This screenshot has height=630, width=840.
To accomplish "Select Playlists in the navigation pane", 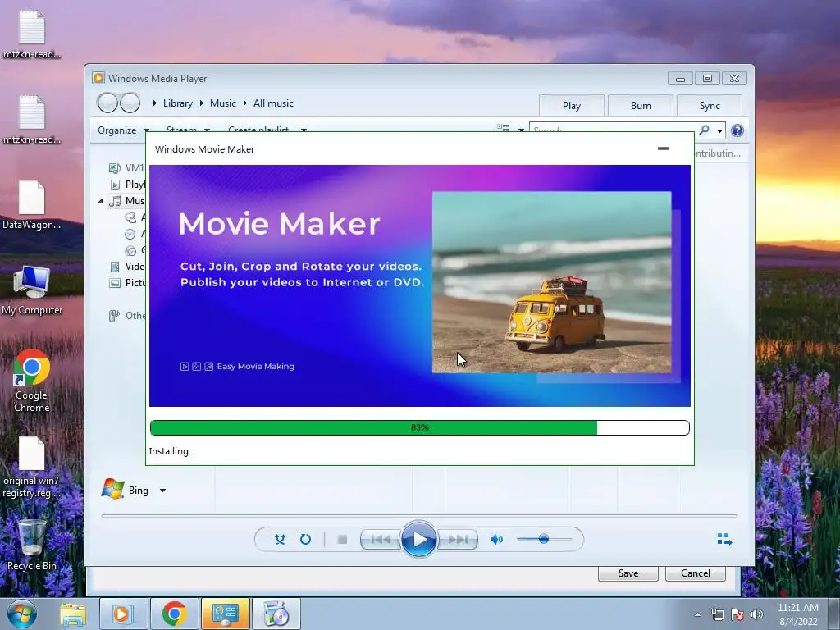I will [x=127, y=185].
